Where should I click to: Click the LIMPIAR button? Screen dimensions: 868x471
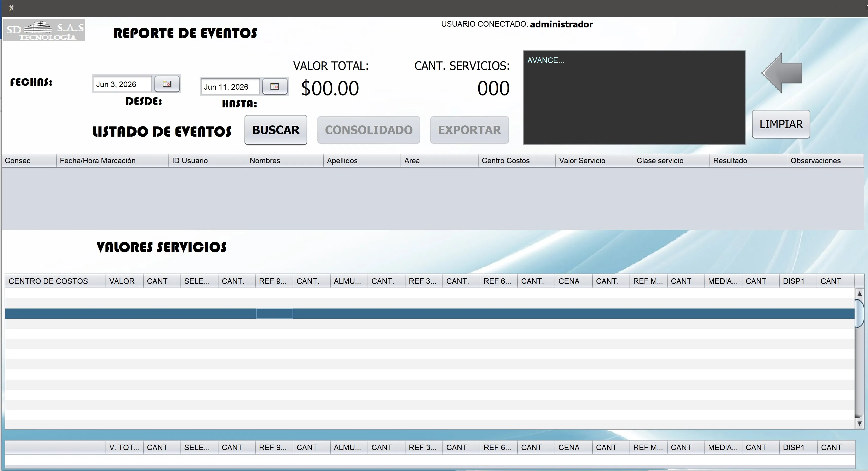click(x=781, y=124)
